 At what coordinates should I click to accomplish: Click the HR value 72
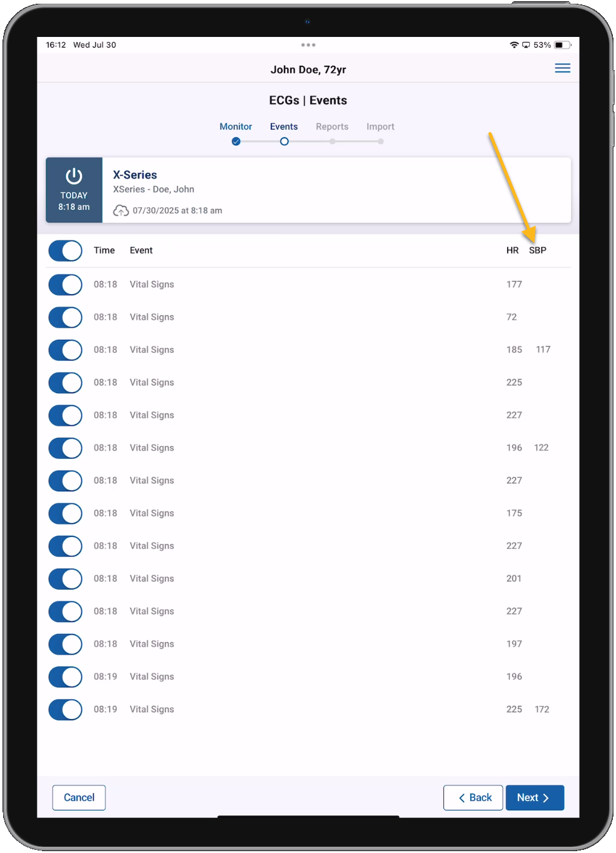512,317
